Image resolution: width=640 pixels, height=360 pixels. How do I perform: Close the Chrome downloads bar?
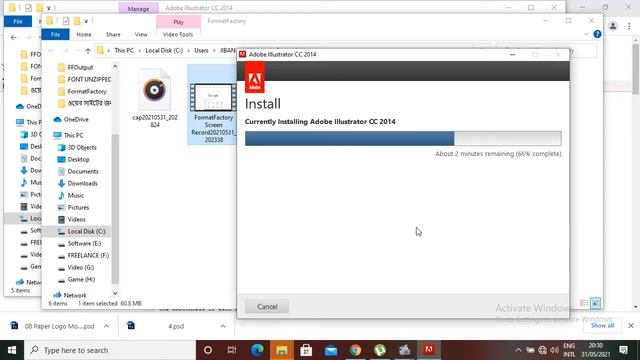[x=631, y=326]
